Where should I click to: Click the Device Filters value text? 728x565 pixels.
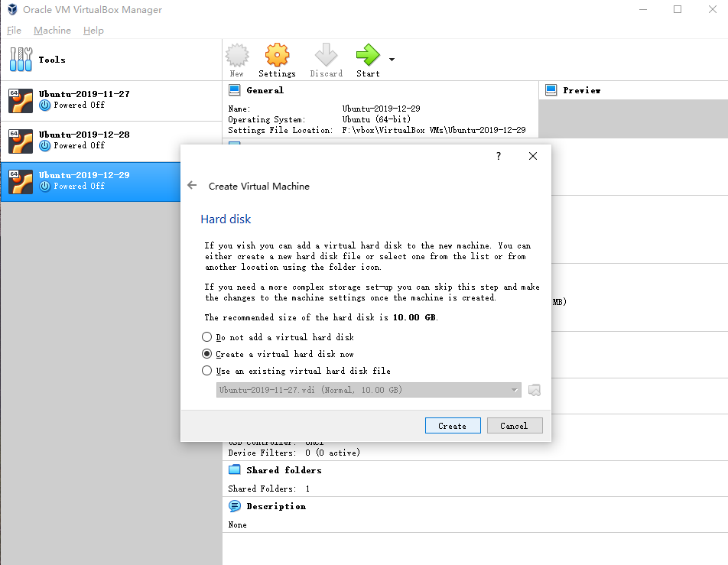click(x=333, y=453)
